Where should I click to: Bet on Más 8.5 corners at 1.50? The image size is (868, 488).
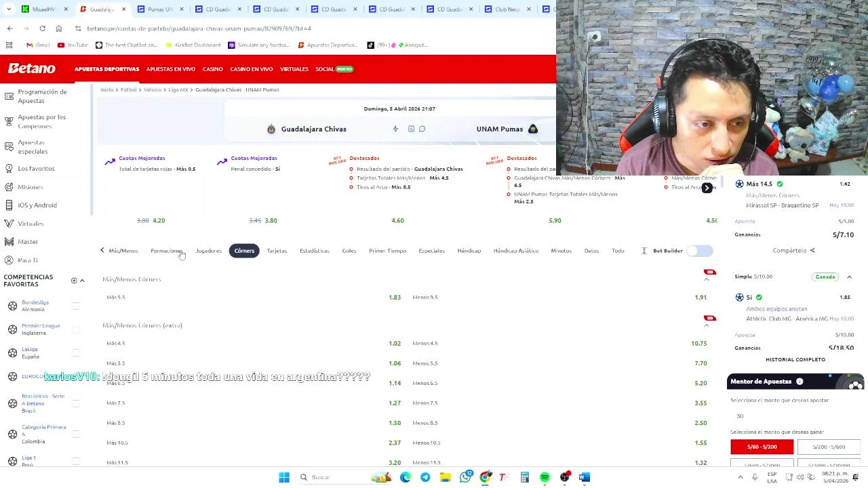(x=252, y=423)
